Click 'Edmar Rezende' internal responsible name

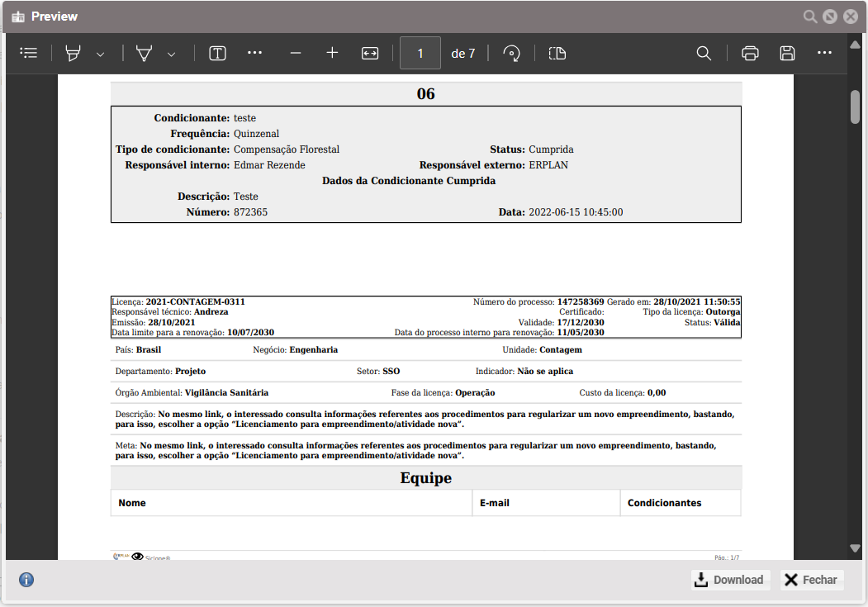pyautogui.click(x=269, y=165)
